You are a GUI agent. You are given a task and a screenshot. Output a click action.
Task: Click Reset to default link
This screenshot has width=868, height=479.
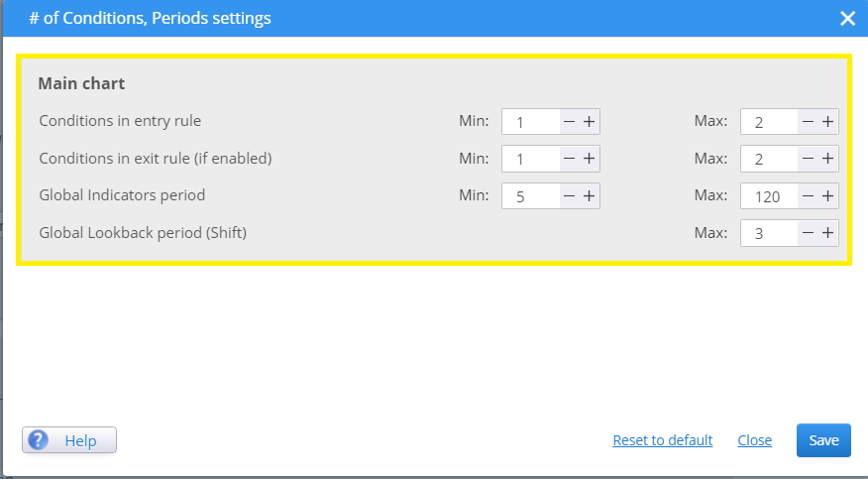click(663, 440)
